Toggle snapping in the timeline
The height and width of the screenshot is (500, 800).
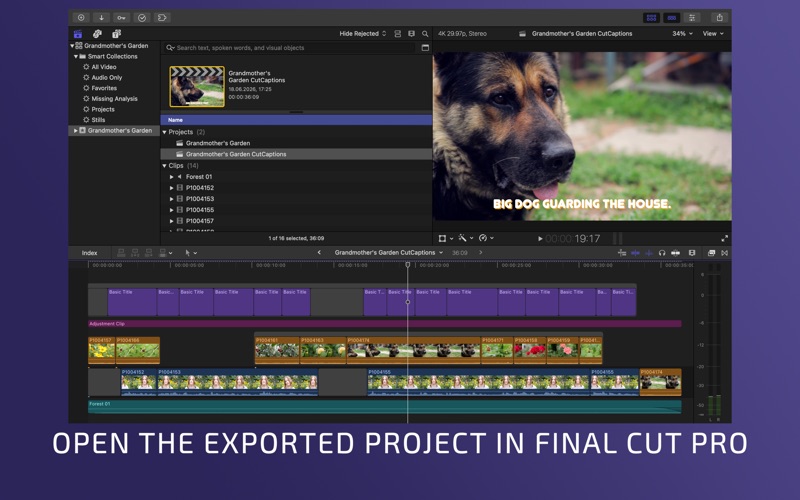click(675, 253)
